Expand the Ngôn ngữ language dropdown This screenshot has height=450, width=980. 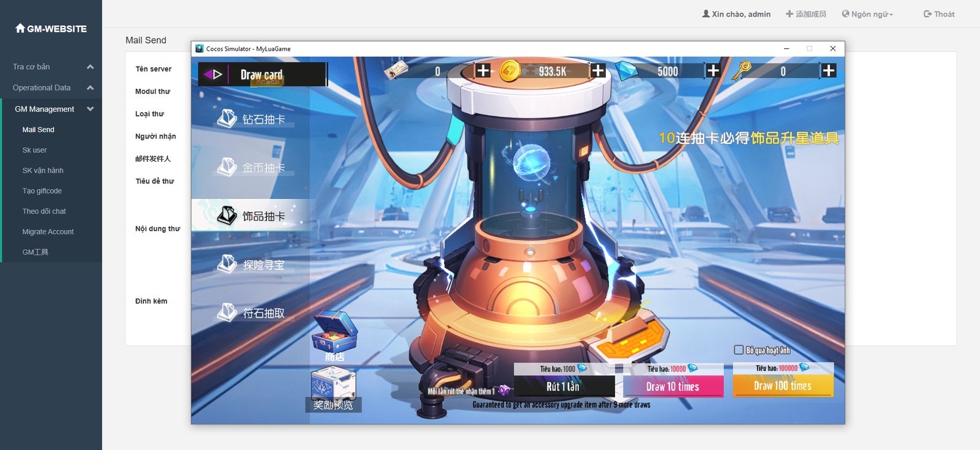868,14
